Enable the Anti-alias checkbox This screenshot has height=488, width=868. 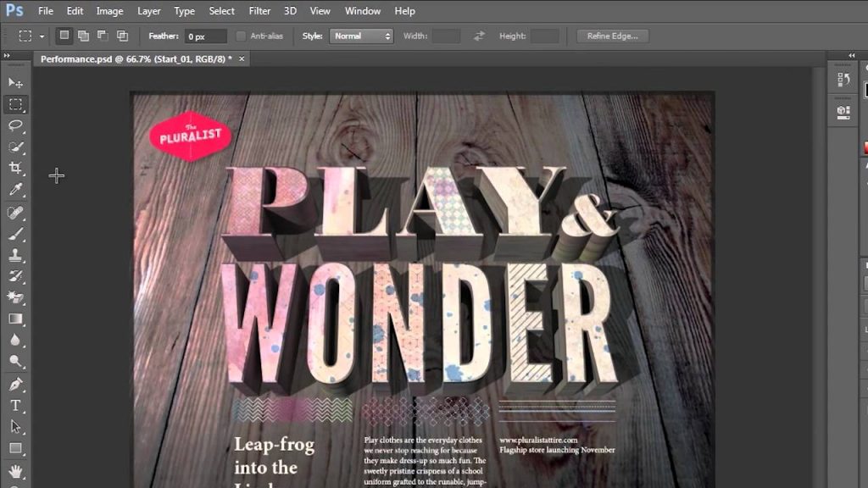pos(242,36)
